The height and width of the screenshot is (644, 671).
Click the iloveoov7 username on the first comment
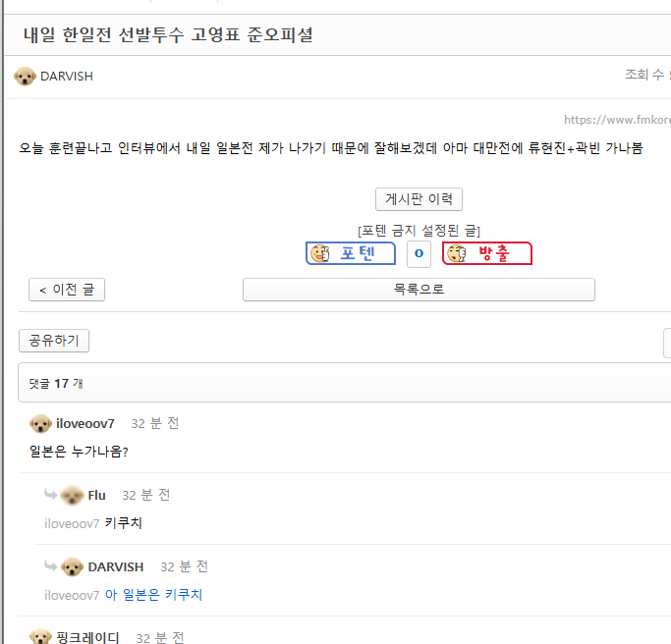pos(85,424)
